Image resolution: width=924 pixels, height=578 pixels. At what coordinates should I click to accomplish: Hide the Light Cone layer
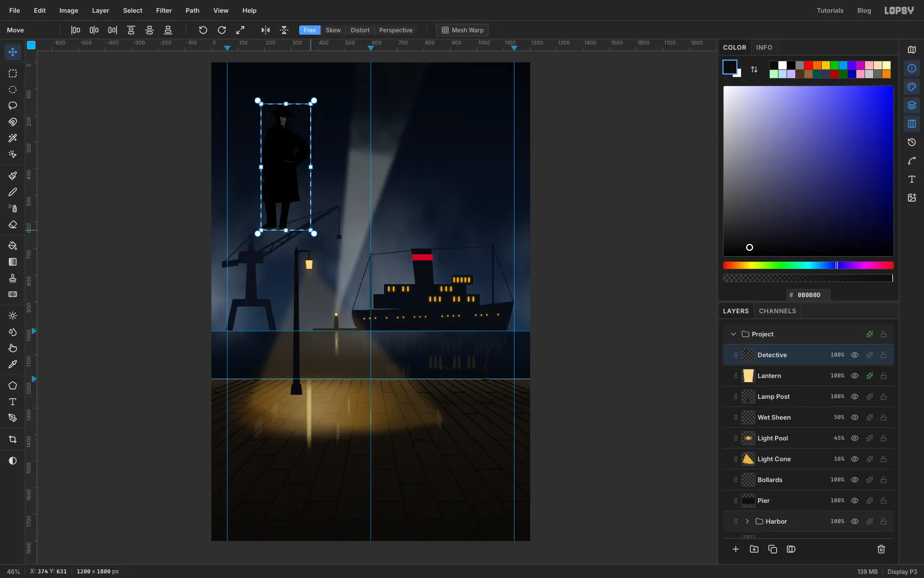click(x=855, y=459)
